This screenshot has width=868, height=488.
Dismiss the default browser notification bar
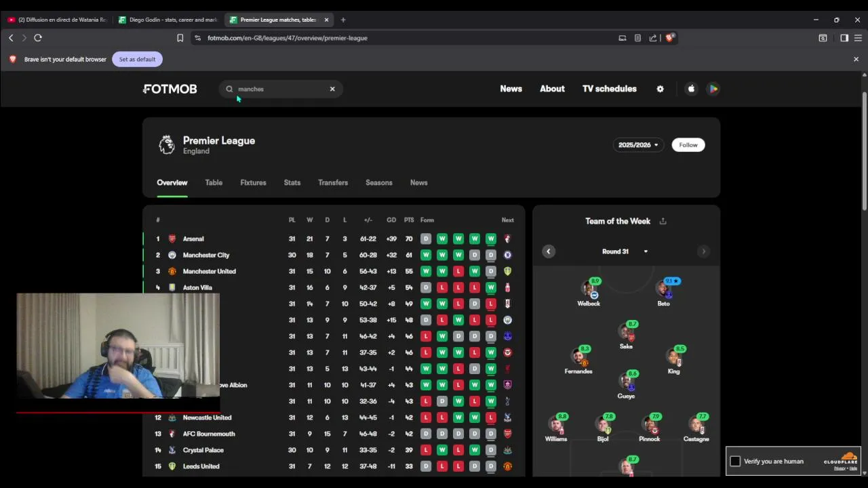point(856,59)
